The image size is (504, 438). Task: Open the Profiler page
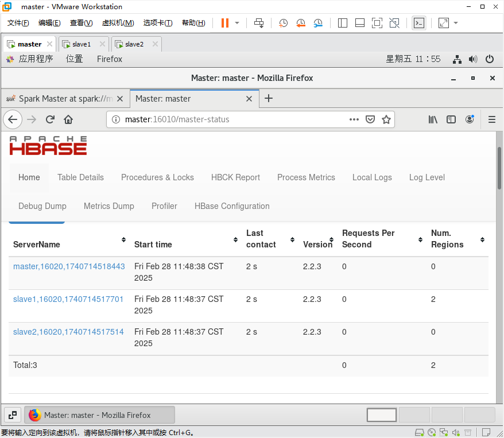[x=164, y=206]
